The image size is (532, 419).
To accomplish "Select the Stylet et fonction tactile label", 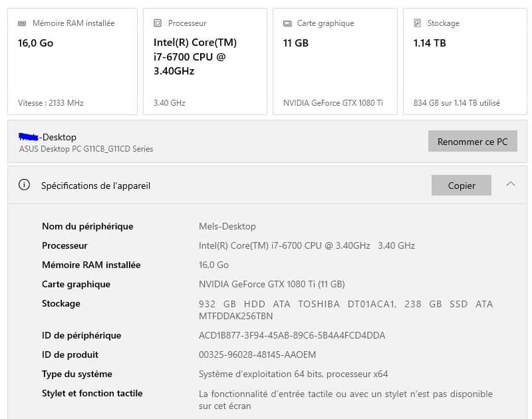I will click(x=92, y=394).
